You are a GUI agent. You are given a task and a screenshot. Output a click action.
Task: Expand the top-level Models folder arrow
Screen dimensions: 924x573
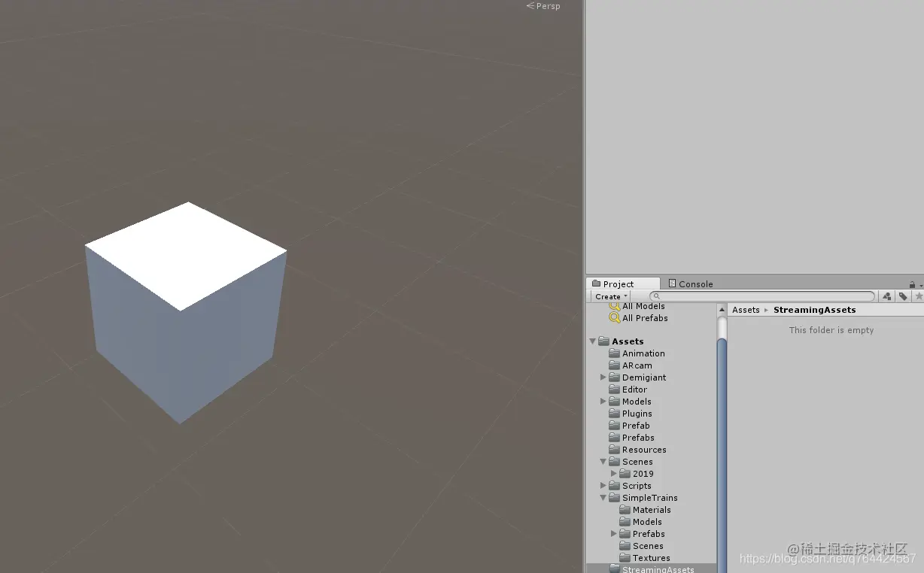[603, 402]
